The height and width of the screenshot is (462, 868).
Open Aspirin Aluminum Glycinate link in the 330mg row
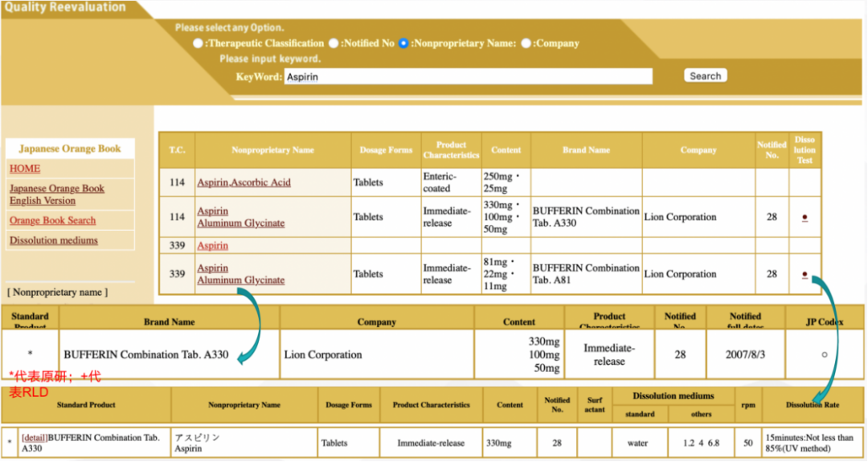click(x=241, y=217)
